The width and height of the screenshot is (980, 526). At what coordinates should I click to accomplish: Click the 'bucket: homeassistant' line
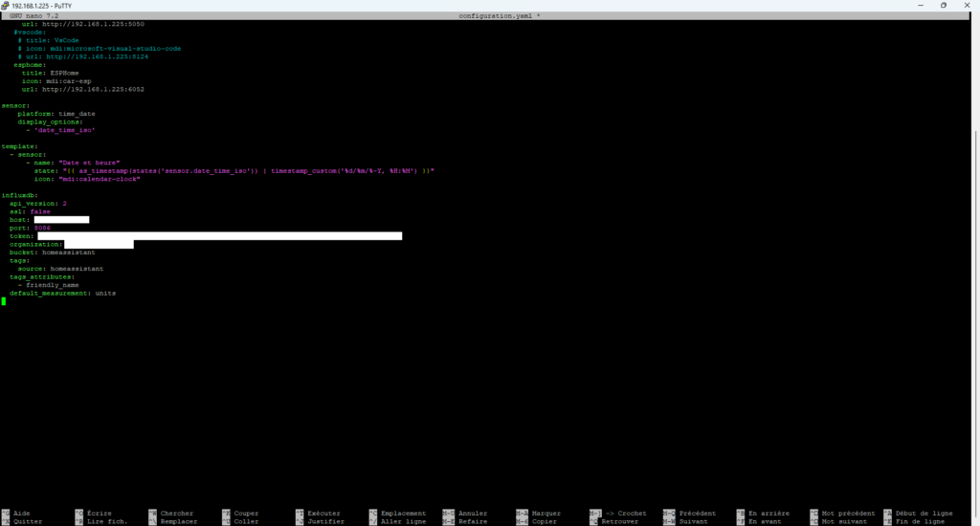(53, 252)
